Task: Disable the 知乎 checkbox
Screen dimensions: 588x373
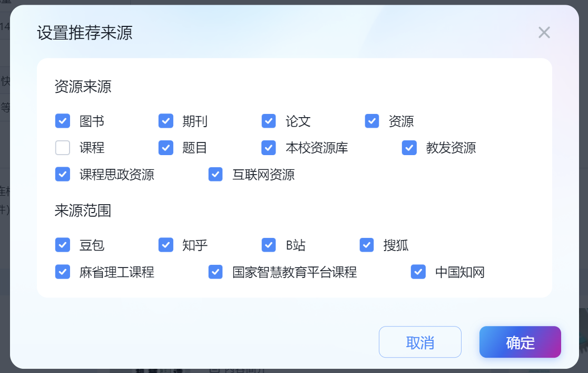Action: [166, 245]
